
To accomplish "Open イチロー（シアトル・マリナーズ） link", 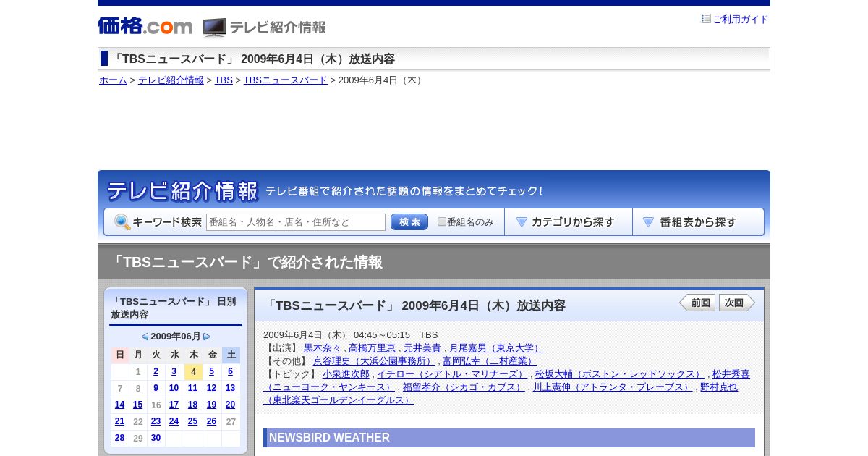I will click(452, 374).
